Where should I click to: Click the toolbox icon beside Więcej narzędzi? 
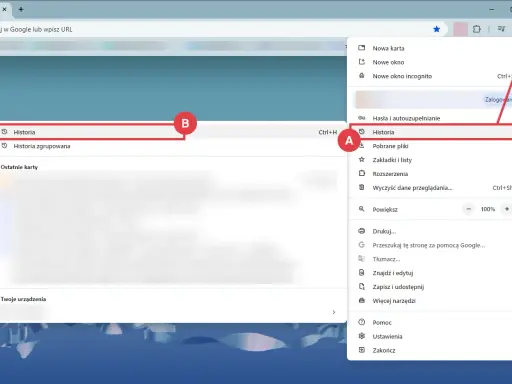[x=362, y=301]
